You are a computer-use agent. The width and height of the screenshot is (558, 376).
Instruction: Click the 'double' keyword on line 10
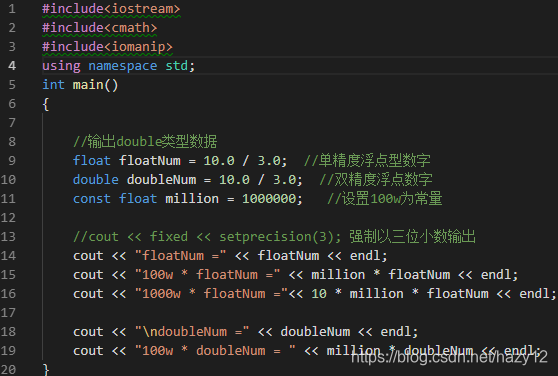click(x=95, y=180)
